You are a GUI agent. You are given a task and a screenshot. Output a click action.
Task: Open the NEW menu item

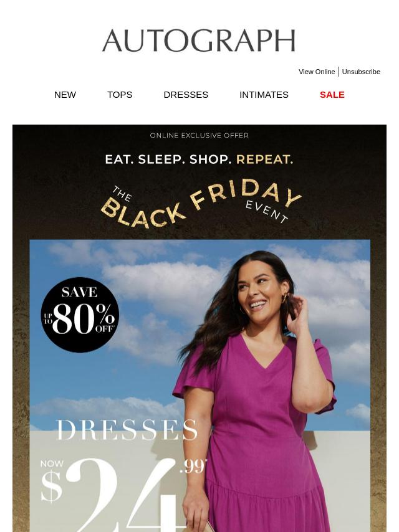point(65,95)
